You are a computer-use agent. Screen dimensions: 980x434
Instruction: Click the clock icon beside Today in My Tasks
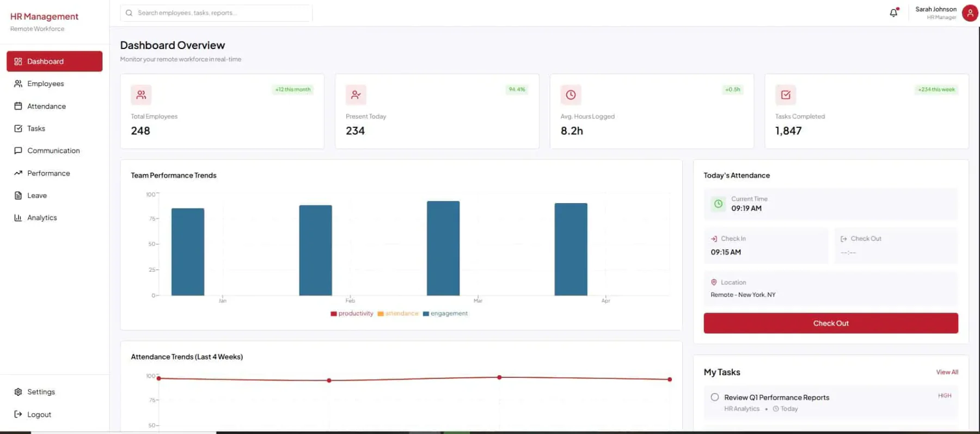776,409
